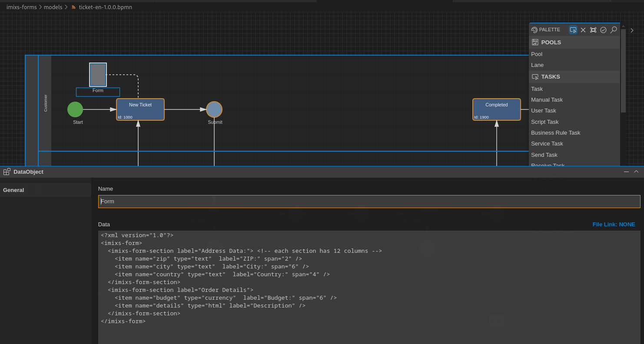Click the models breadcrumb segment
Image resolution: width=644 pixels, height=344 pixels.
[x=53, y=7]
